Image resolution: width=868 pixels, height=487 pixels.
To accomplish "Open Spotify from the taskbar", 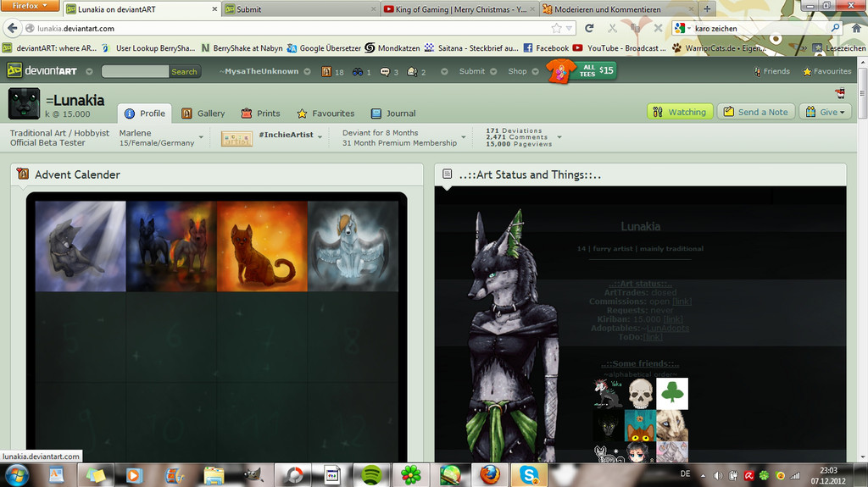I will [x=371, y=475].
